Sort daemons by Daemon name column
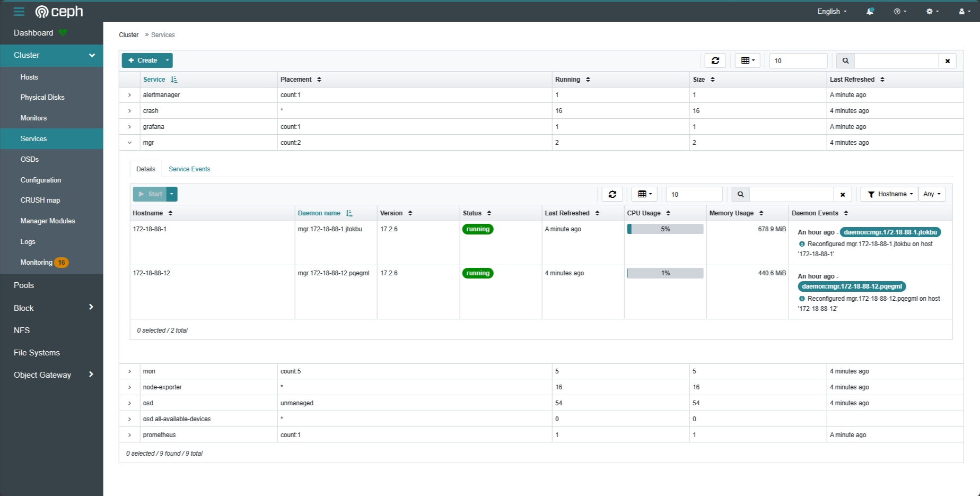This screenshot has height=496, width=980. (x=325, y=213)
